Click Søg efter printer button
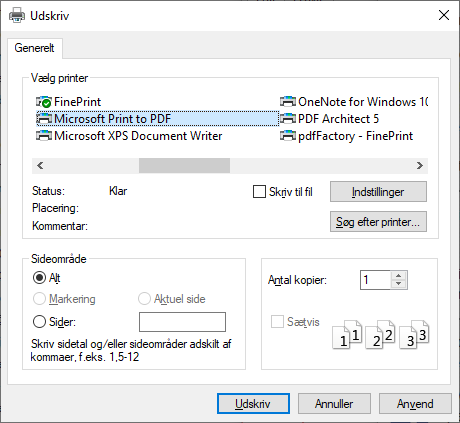 [378, 222]
